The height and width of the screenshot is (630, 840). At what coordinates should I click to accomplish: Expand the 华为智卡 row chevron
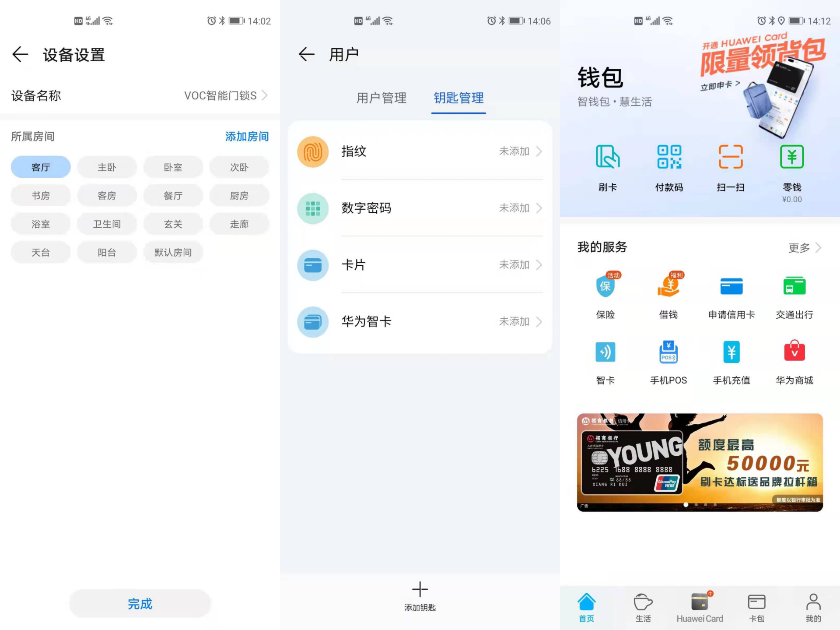pyautogui.click(x=539, y=322)
